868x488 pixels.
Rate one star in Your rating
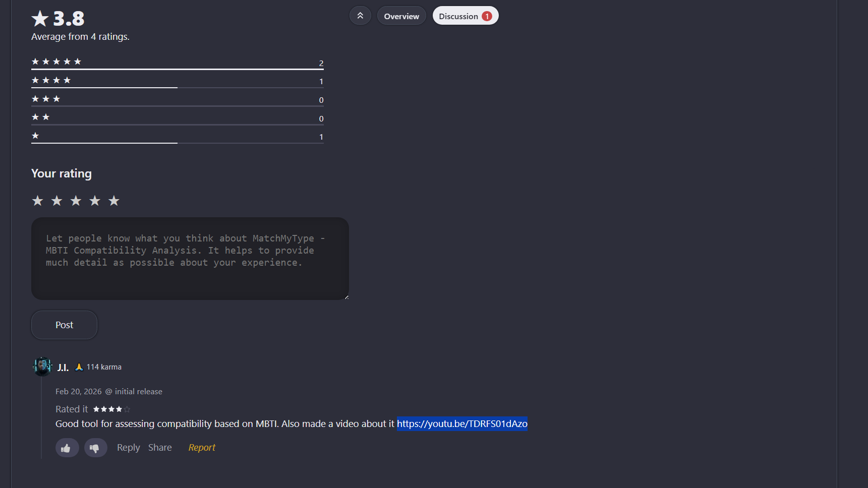(38, 201)
